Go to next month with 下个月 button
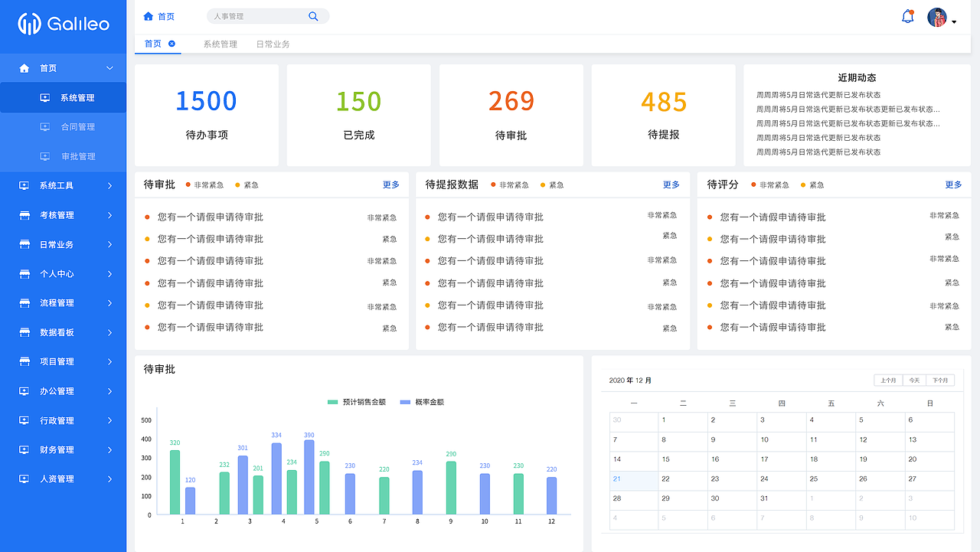Viewport: 980px width, 552px height. (940, 381)
